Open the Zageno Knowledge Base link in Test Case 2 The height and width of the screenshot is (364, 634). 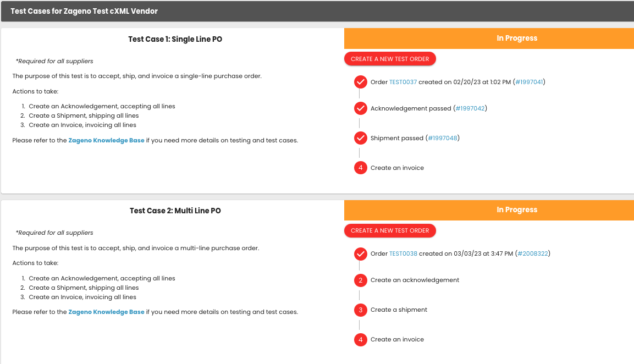click(106, 312)
